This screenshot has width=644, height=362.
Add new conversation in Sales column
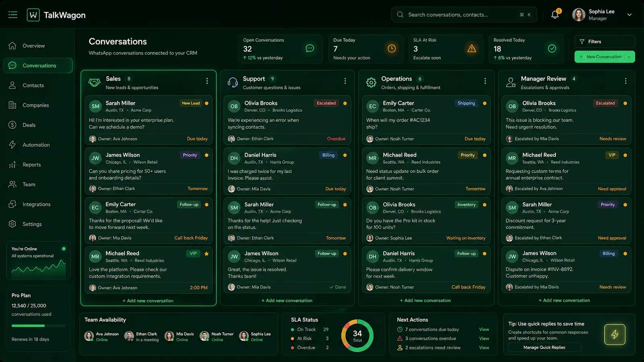[x=148, y=301]
